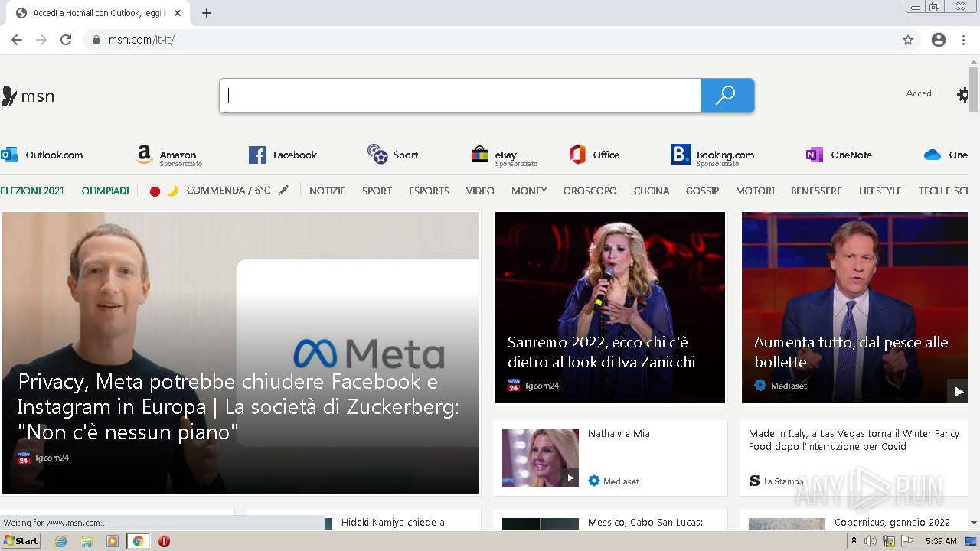Open the OLIMPIADI section
Screen dimensions: 980x551
coord(106,191)
